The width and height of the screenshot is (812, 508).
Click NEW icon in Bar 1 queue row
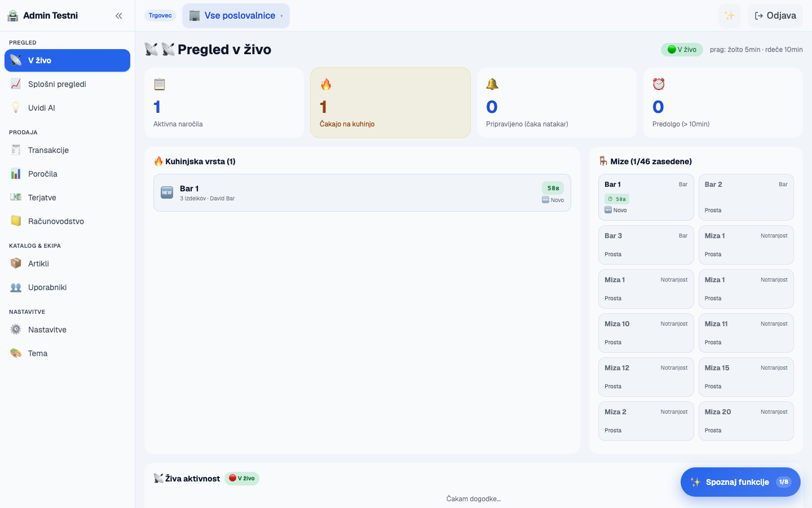(167, 192)
